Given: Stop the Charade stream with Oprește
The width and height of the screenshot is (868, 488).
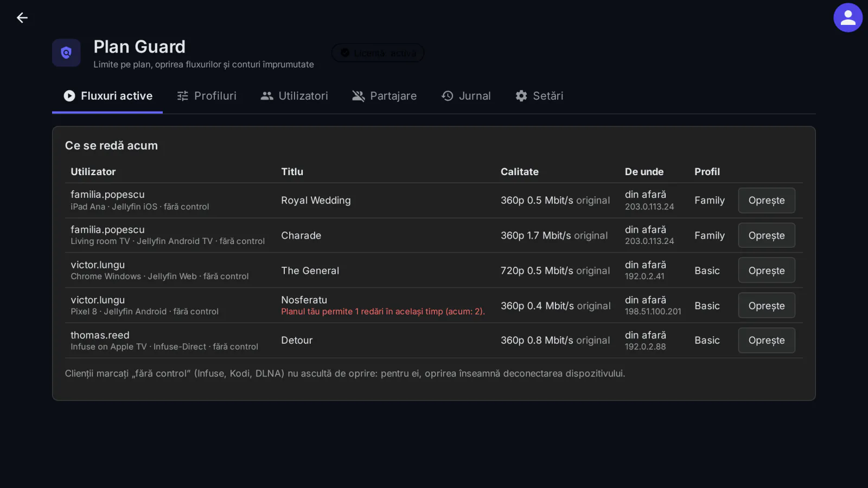Looking at the screenshot, I should (767, 235).
